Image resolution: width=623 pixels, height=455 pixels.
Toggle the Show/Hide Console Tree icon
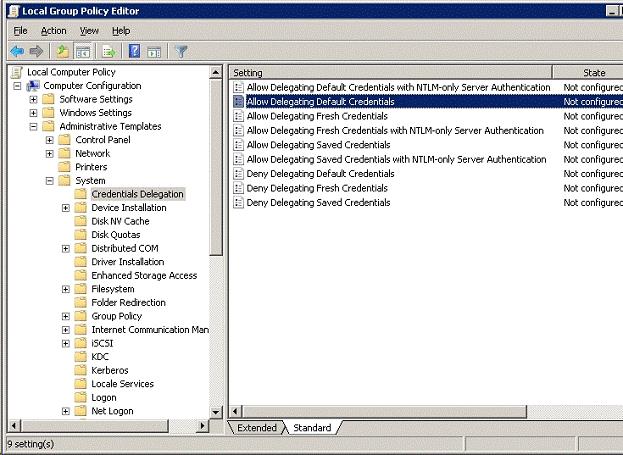click(x=83, y=51)
